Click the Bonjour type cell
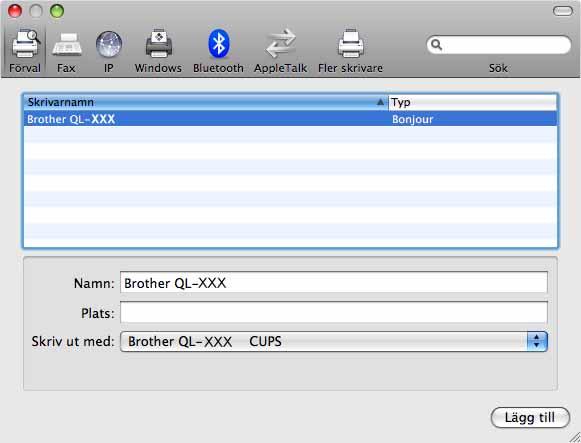This screenshot has width=581, height=443. pos(412,119)
